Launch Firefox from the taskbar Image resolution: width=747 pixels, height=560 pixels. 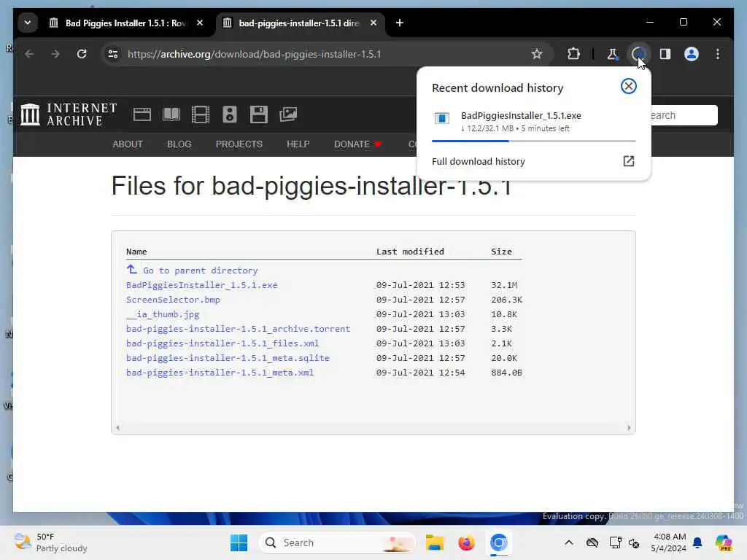[466, 542]
